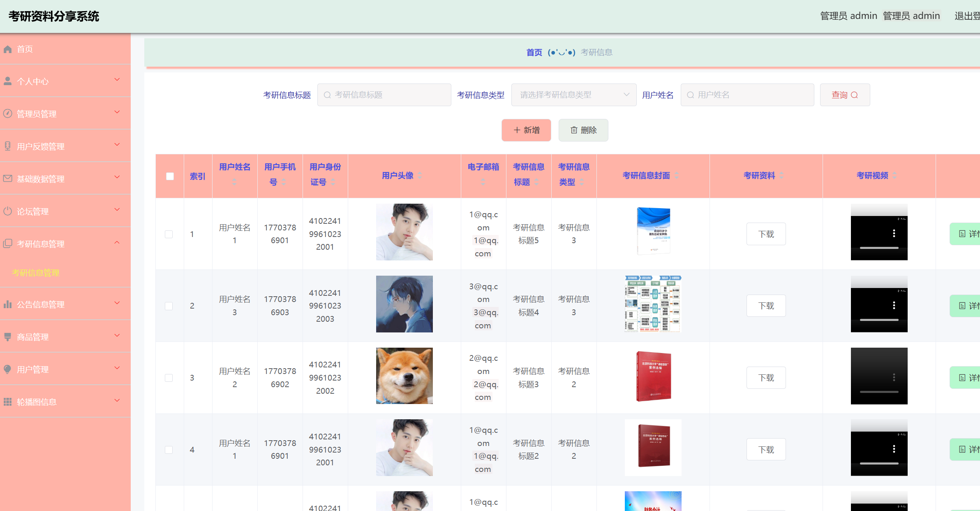Check the checkbox for row 3
The image size is (980, 511).
click(169, 378)
